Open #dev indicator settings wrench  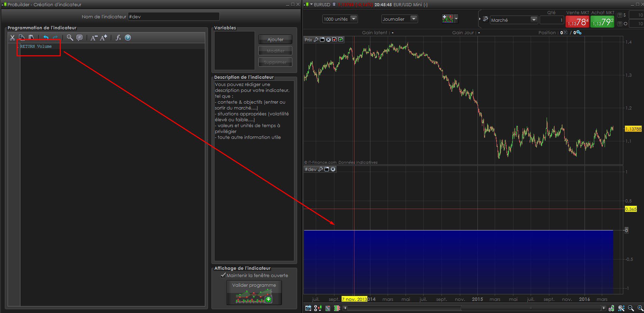coord(320,169)
